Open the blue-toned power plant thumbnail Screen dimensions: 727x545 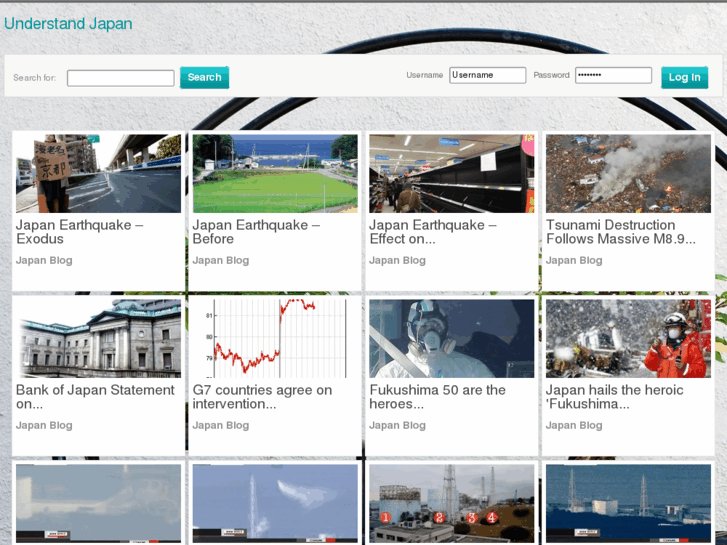tap(628, 503)
